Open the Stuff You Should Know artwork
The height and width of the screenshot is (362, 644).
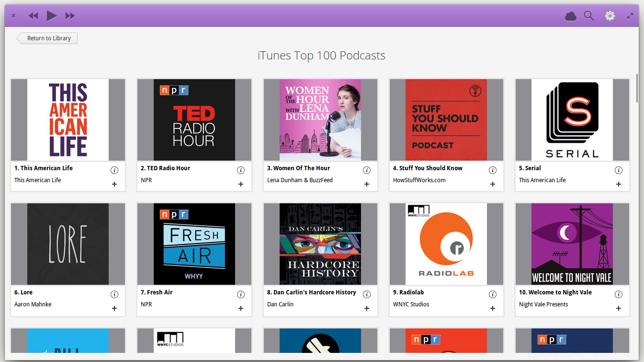[x=446, y=119]
